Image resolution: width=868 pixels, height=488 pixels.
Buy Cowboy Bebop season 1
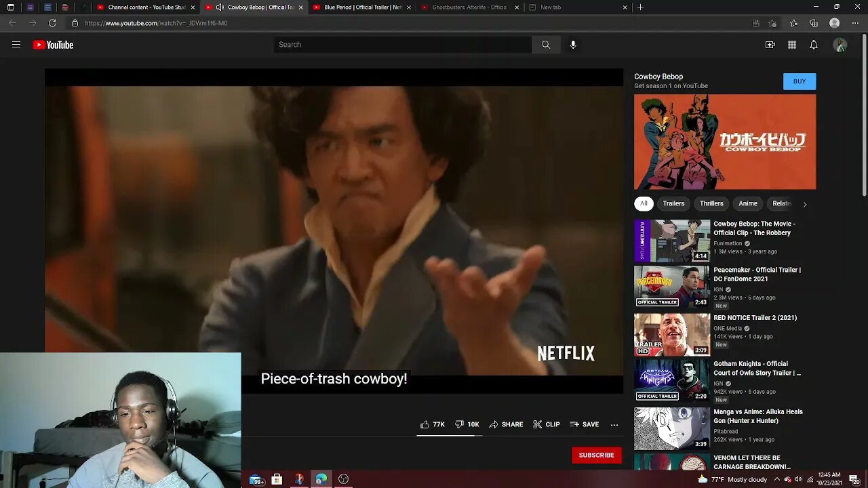[800, 81]
